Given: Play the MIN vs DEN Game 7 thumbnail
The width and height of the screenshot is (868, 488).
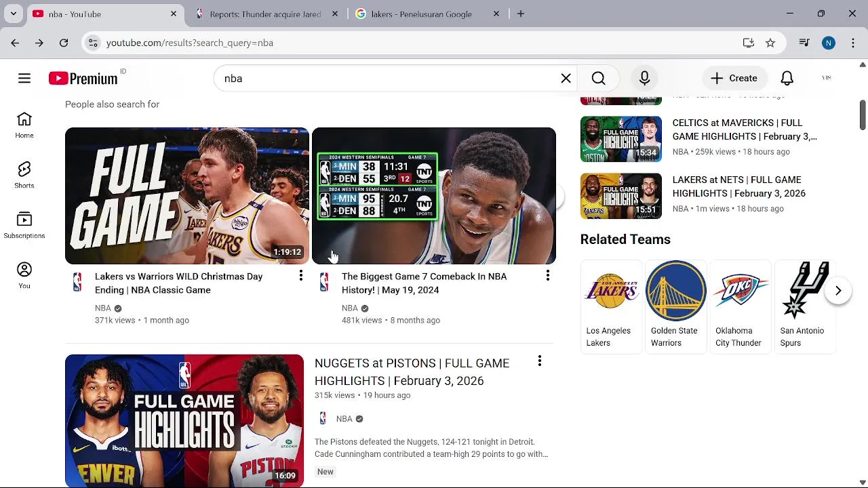Looking at the screenshot, I should tap(434, 196).
